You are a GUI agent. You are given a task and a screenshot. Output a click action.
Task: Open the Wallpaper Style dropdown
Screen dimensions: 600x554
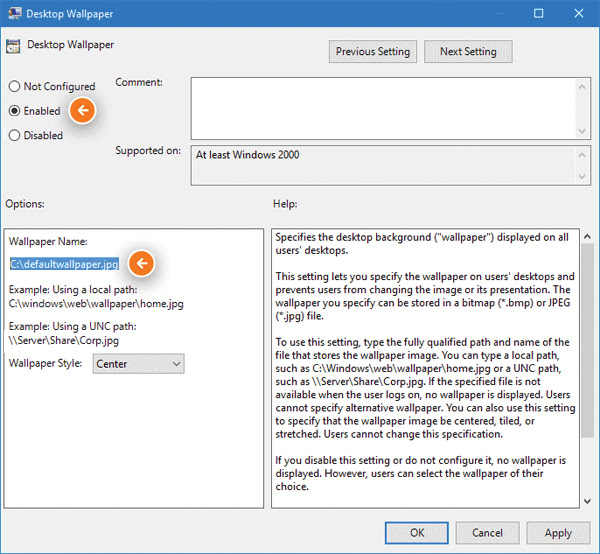(x=139, y=363)
